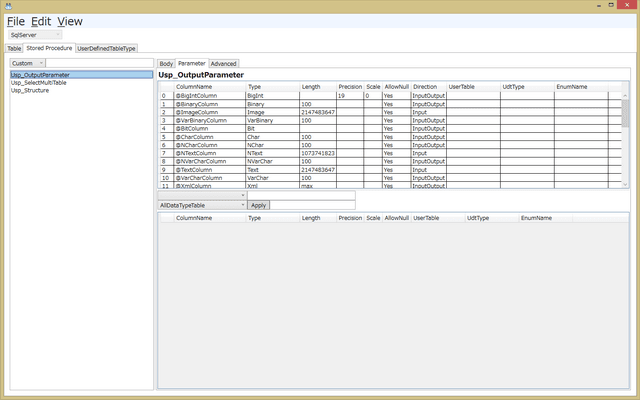Select the @NVarCharColumn cell
640x400 pixels.
tap(210, 161)
